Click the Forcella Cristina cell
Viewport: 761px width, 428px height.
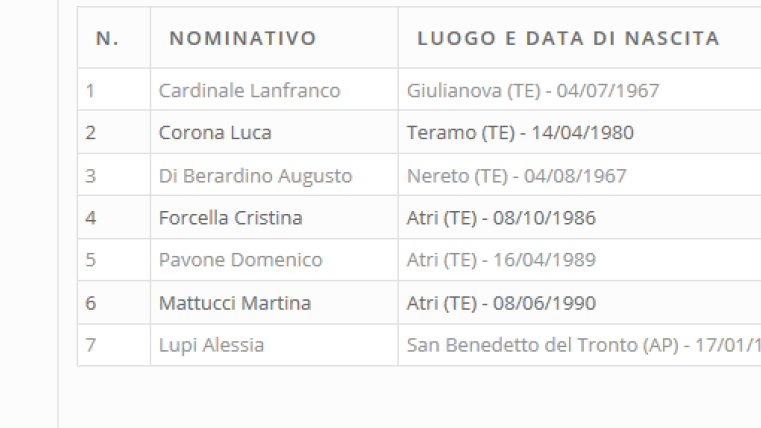[231, 218]
